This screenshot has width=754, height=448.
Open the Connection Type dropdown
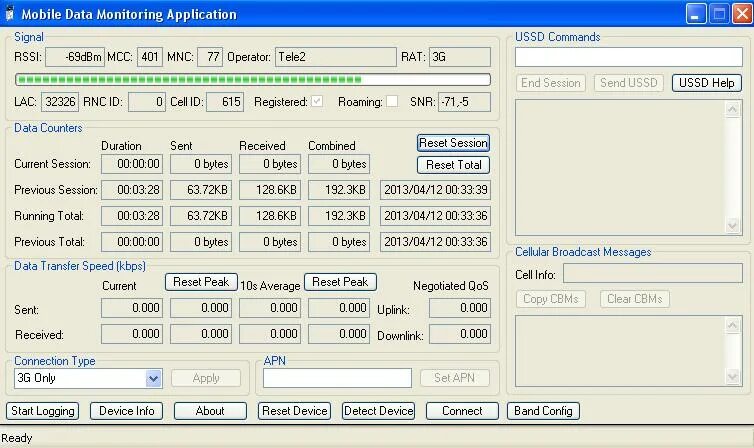click(x=153, y=378)
